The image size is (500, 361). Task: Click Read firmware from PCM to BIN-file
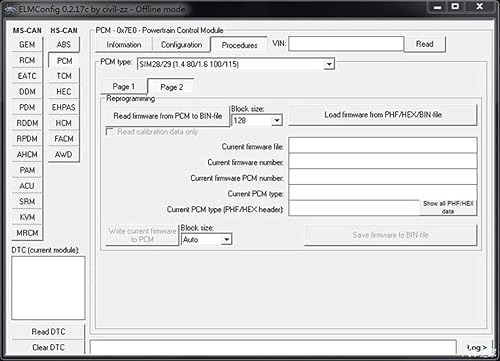168,116
